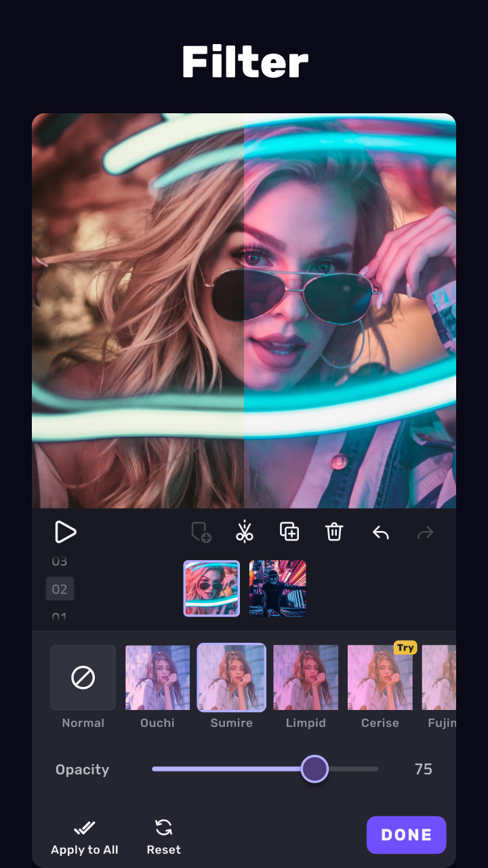Pick the partially visible Fujin filter

click(x=439, y=677)
